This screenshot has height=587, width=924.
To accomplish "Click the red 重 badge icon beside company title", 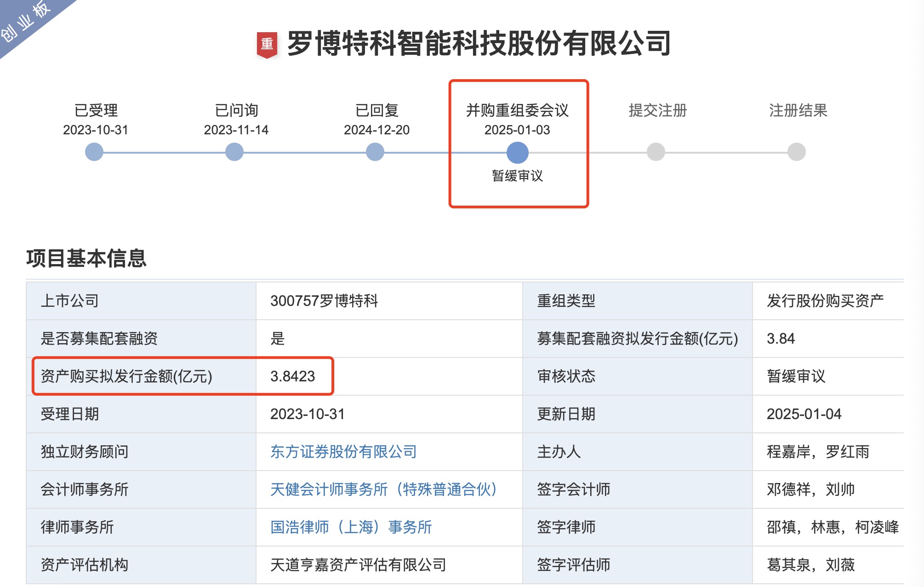I will coord(267,45).
